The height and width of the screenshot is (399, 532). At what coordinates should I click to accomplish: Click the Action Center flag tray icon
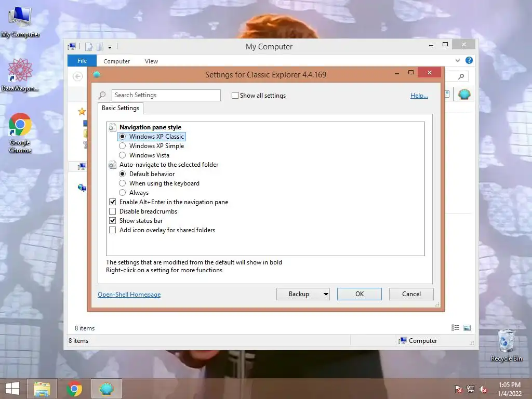coord(458,389)
